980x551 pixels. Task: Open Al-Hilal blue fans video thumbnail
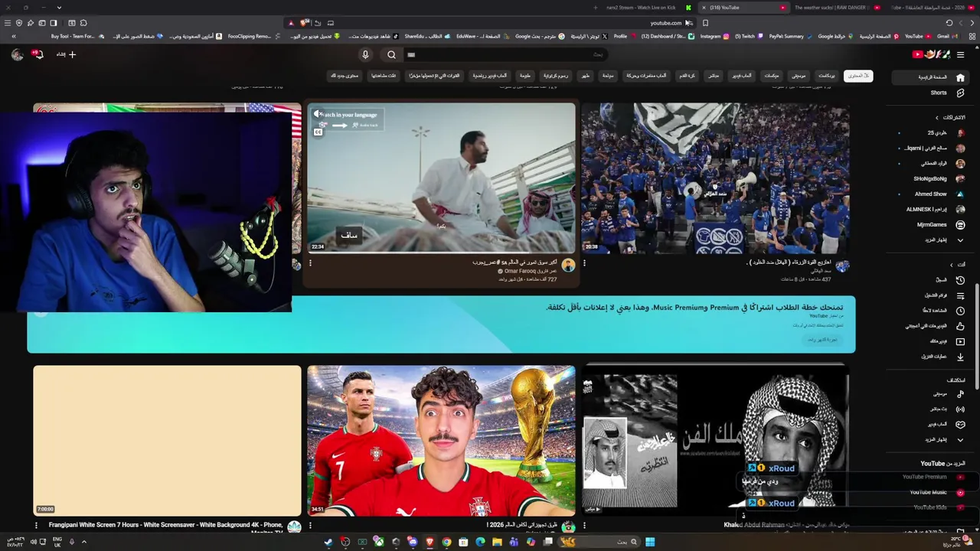coord(715,178)
